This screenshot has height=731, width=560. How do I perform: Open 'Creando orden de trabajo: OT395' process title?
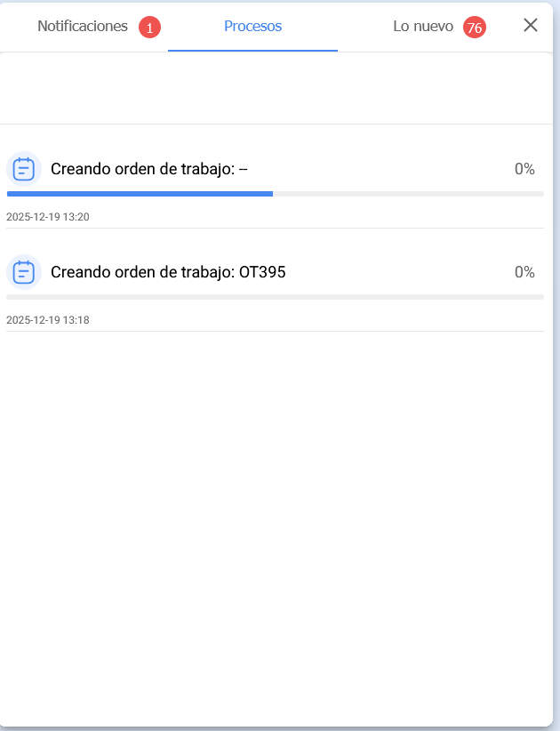click(x=168, y=272)
